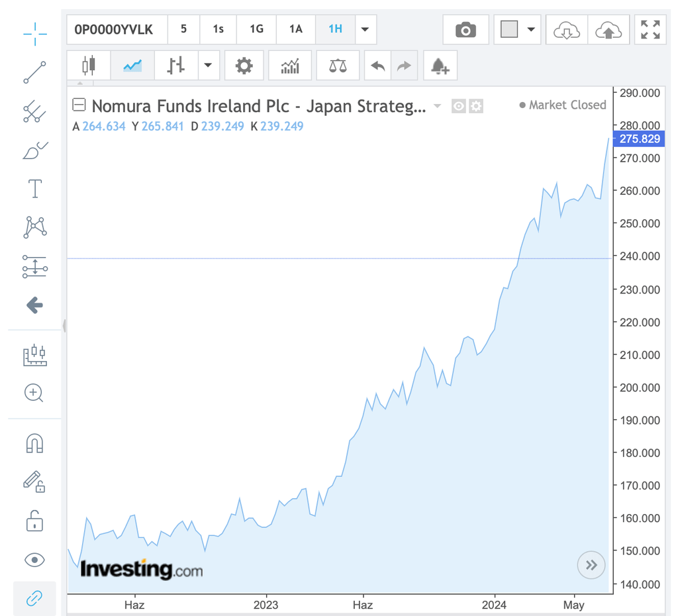Click the undo arrow button
The image size is (678, 616).
click(x=377, y=65)
